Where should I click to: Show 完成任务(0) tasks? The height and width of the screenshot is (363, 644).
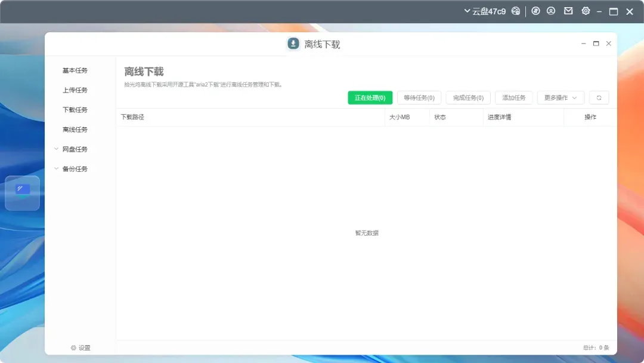(468, 98)
